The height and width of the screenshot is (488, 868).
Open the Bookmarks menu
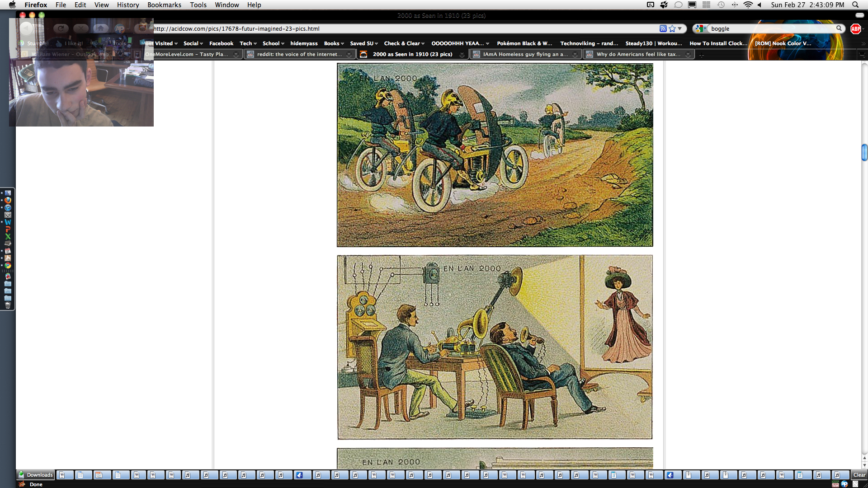point(164,5)
